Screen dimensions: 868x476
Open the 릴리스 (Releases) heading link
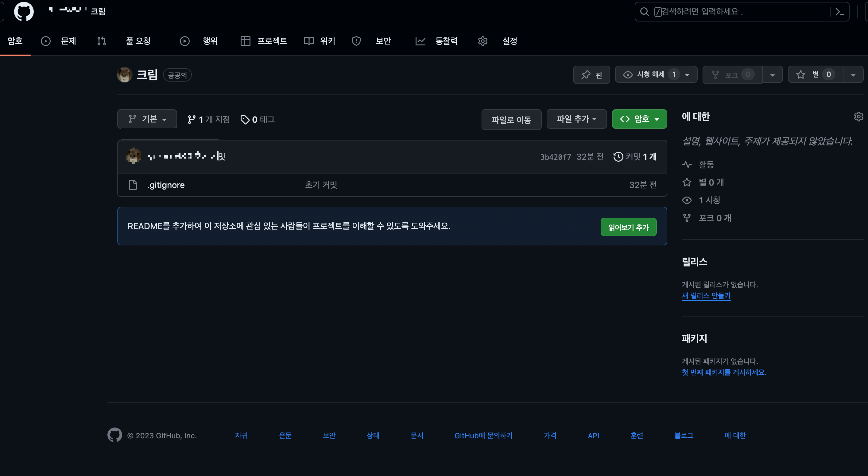695,262
